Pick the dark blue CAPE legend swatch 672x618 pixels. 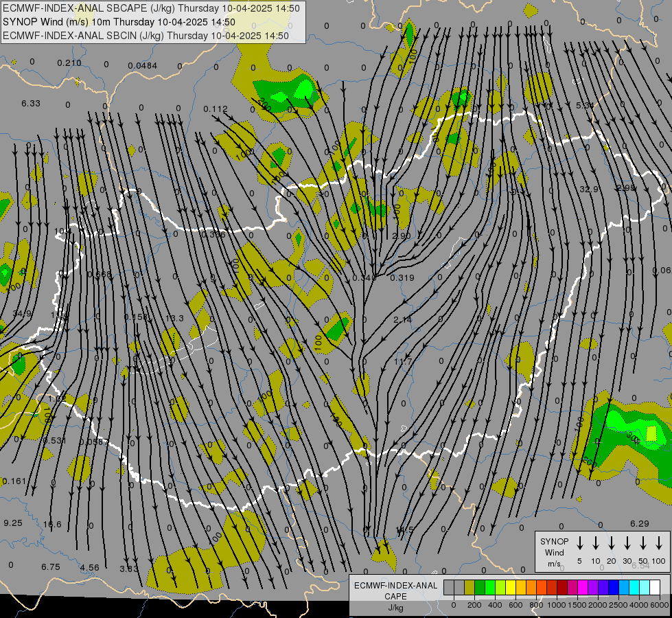[614, 587]
